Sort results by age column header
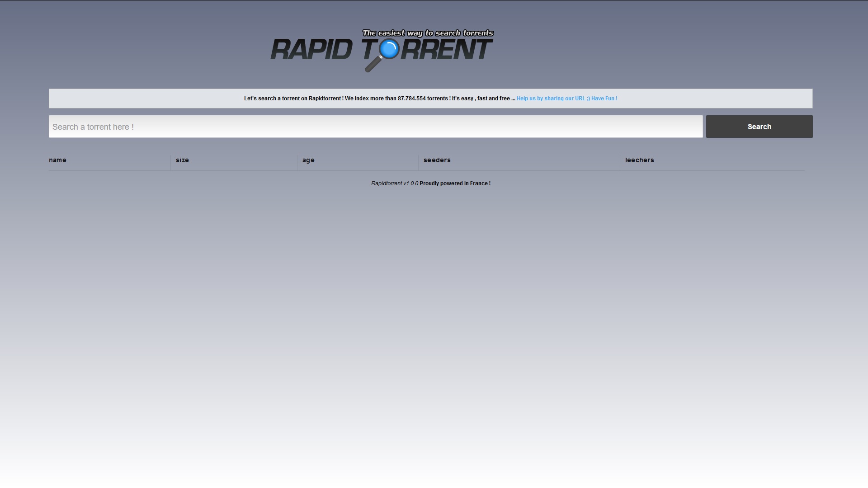The height and width of the screenshot is (488, 868). [x=308, y=160]
